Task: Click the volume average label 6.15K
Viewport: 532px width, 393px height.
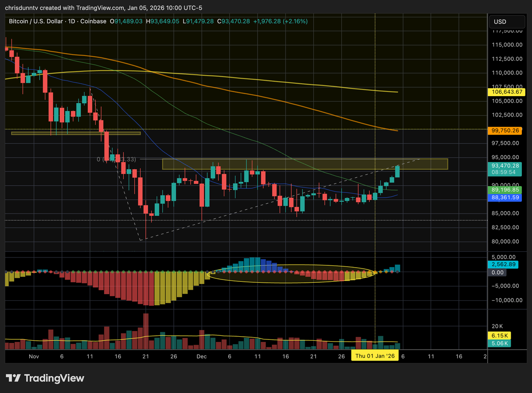Action: coord(499,335)
